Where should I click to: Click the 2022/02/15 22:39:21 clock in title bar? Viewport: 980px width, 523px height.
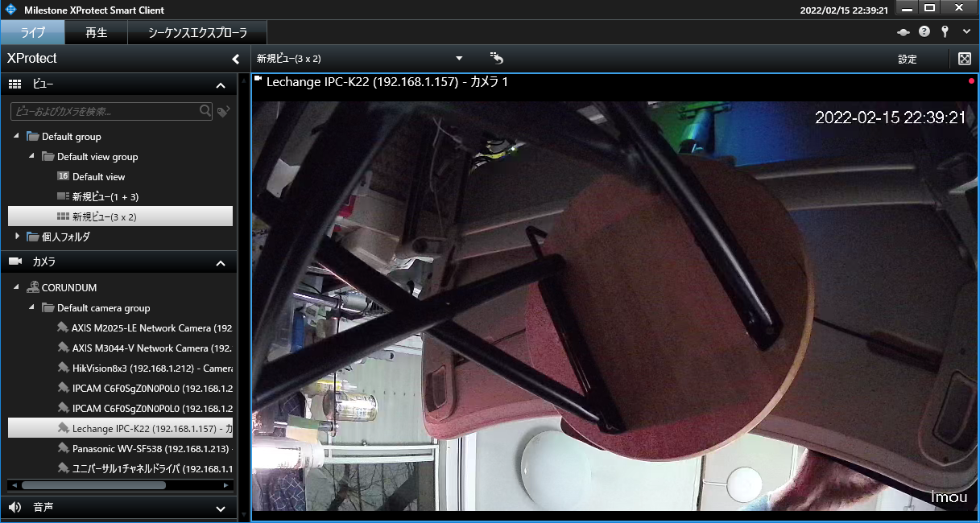pyautogui.click(x=844, y=10)
